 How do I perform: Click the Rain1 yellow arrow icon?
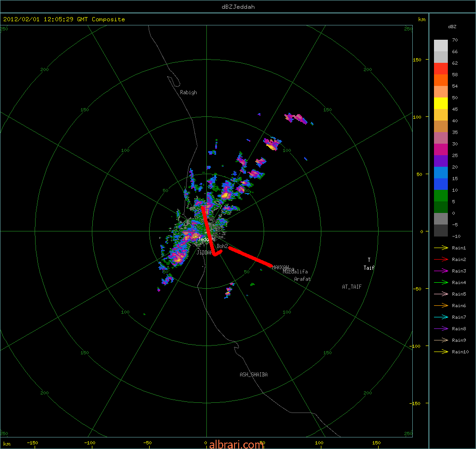[x=441, y=248]
